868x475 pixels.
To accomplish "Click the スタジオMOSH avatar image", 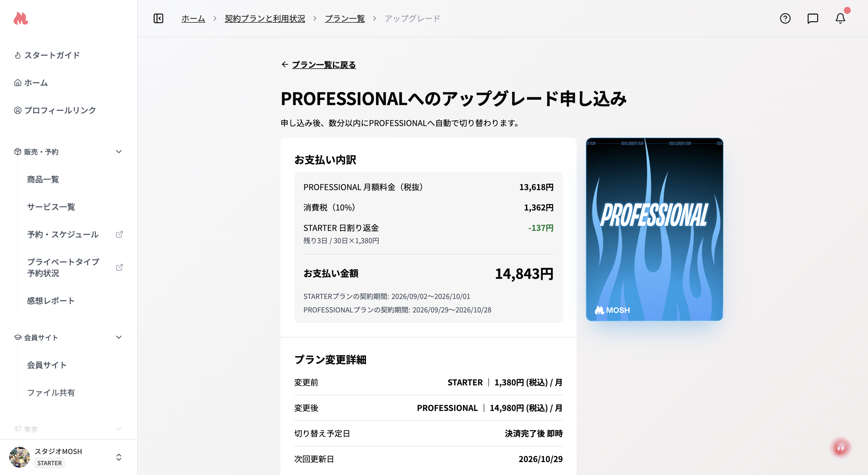I will pyautogui.click(x=20, y=457).
